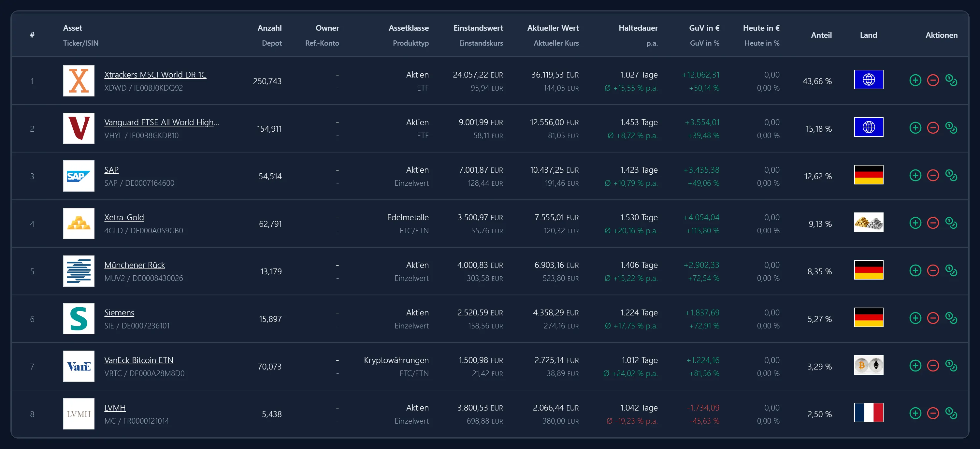This screenshot has height=449, width=980.
Task: Click the minus icon for VanEck Bitcoin ETN
Action: point(933,366)
